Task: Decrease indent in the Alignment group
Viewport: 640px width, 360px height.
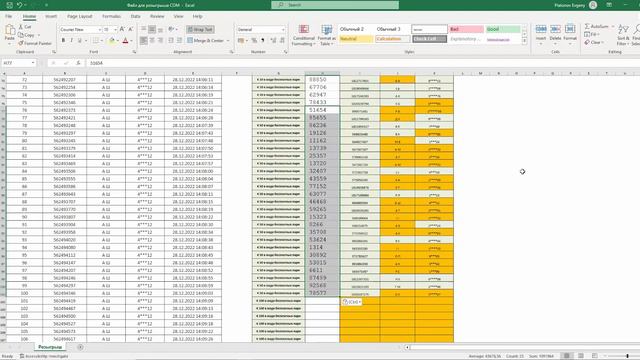Action: [171, 40]
